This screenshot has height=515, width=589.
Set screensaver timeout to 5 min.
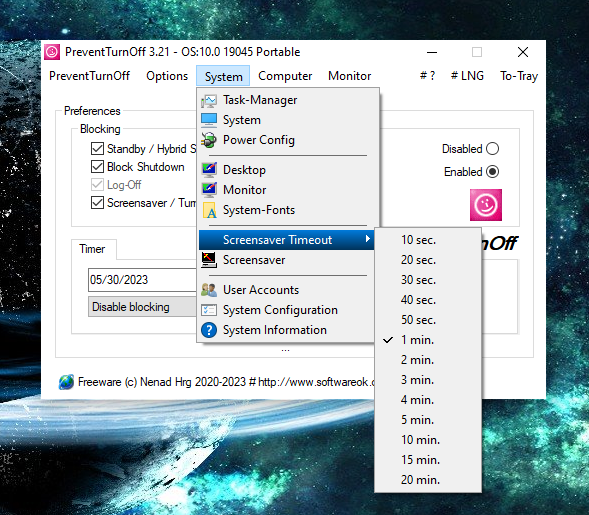coord(428,420)
